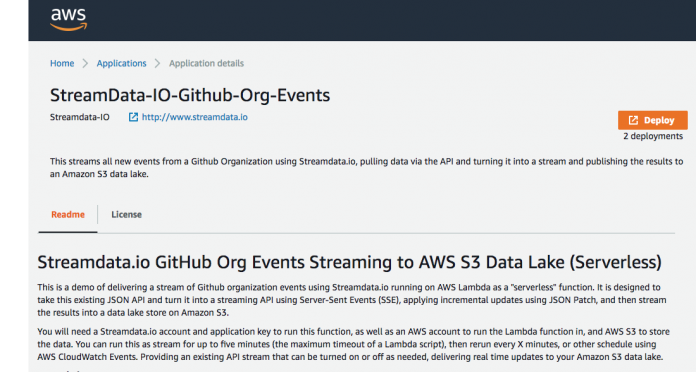Image resolution: width=696 pixels, height=372 pixels.
Task: Switch to the License tab
Action: pos(127,215)
